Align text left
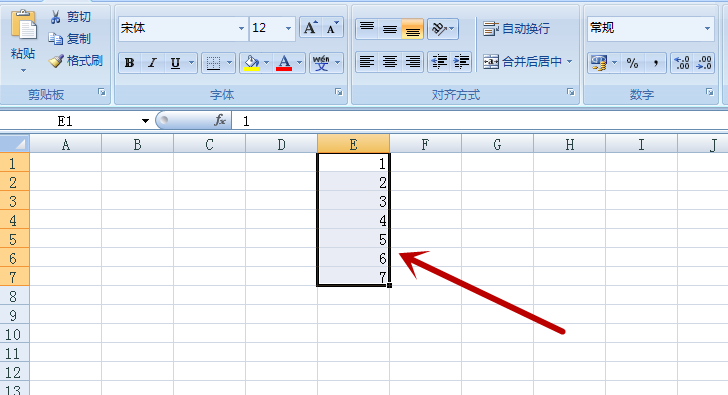 click(x=367, y=62)
